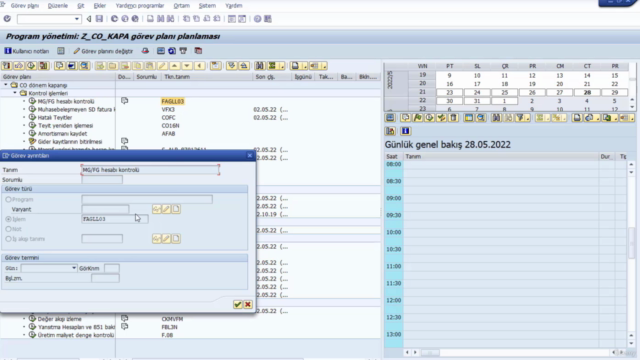Open Ortam menu

coord(182,6)
